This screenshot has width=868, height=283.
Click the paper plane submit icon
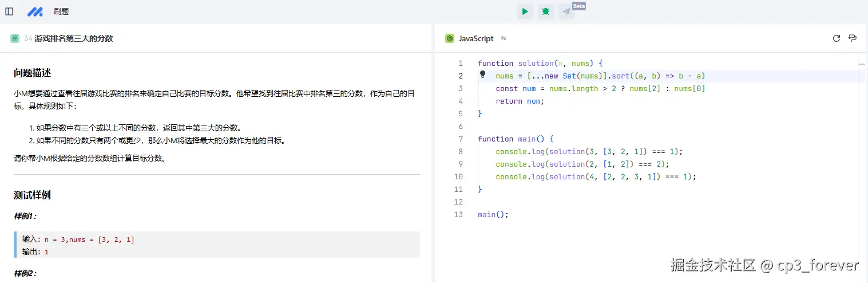(x=566, y=12)
